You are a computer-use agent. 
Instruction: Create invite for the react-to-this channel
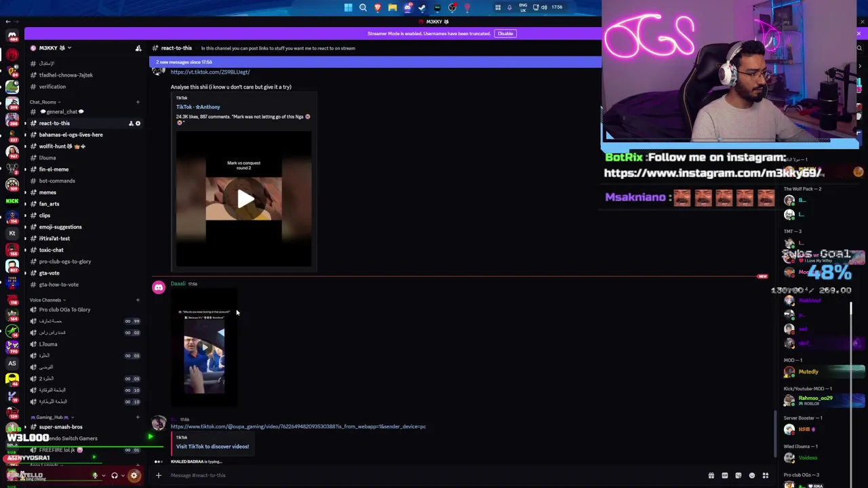point(131,123)
